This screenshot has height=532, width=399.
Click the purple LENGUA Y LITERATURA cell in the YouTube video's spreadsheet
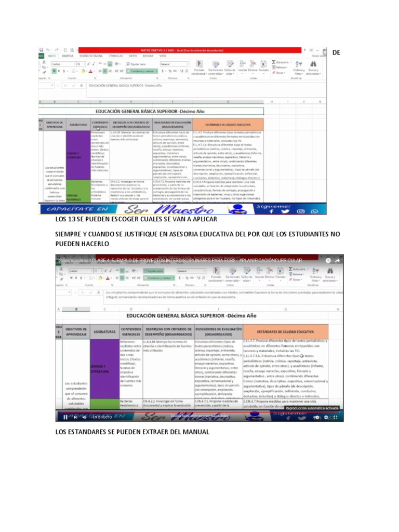coord(104,369)
